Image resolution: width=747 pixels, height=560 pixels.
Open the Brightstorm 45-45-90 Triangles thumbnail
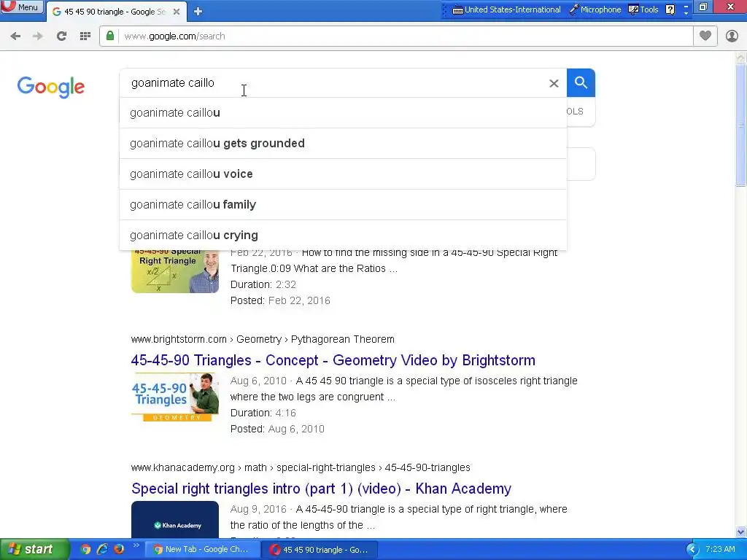(x=175, y=397)
